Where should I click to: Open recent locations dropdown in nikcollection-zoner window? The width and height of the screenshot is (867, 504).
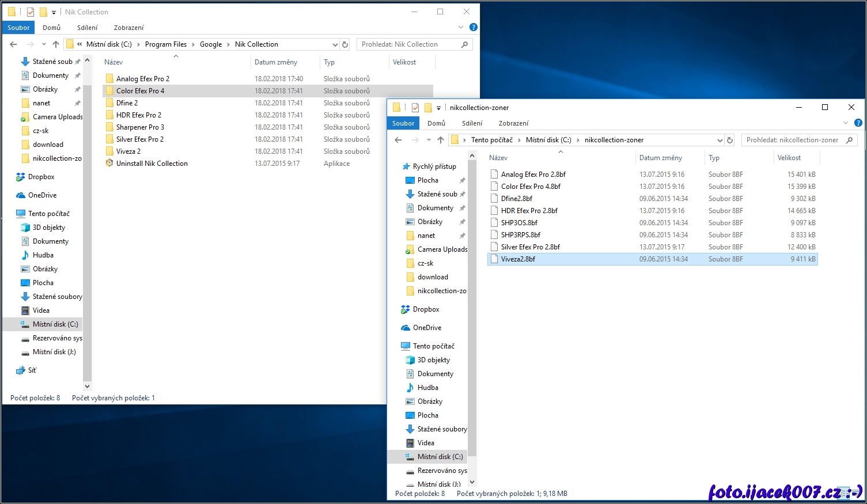coord(429,140)
